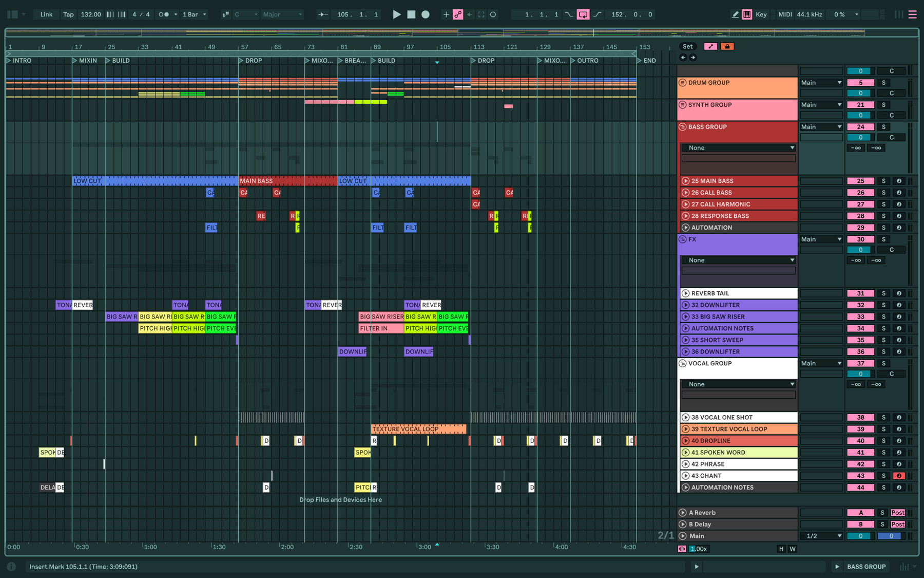The width and height of the screenshot is (924, 578).
Task: Stop playback with the Stop button
Action: (411, 14)
